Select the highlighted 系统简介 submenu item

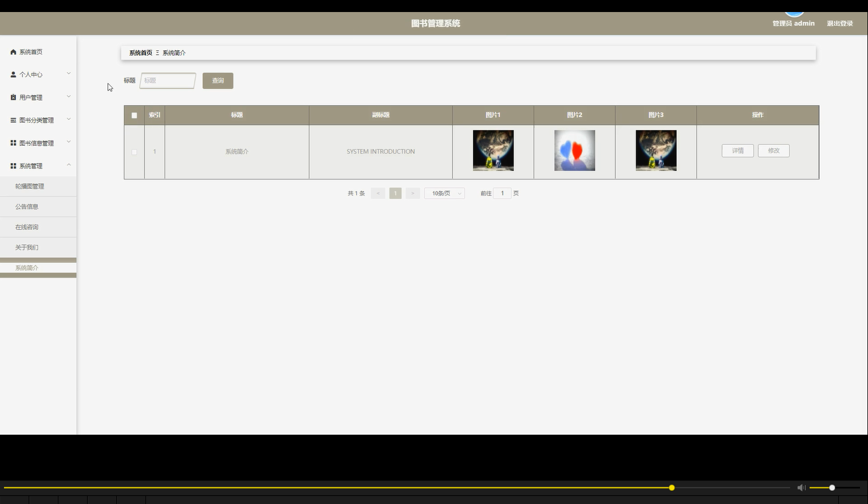coord(38,268)
